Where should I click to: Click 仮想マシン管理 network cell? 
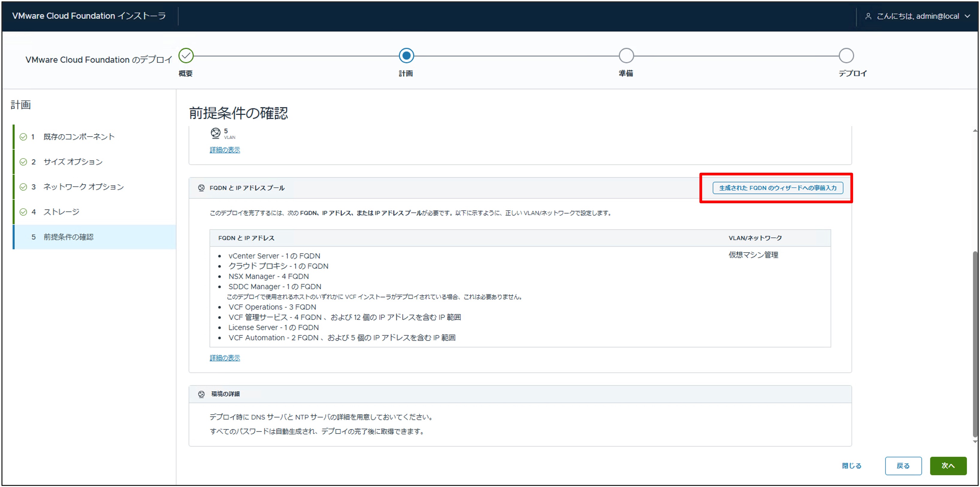753,255
